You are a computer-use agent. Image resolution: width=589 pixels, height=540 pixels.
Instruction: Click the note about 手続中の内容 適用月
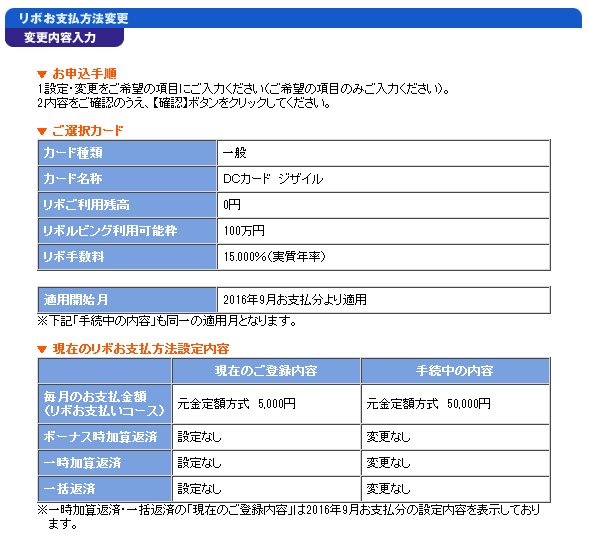tap(167, 321)
